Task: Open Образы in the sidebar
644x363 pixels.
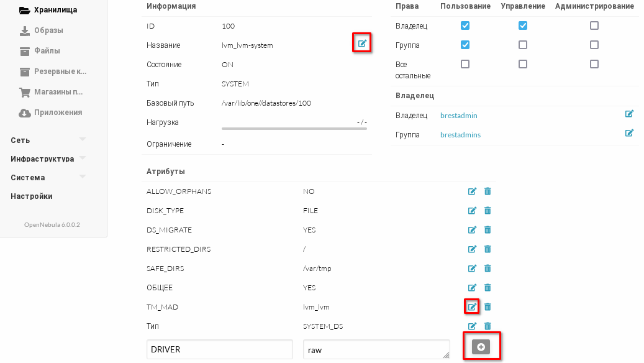Action: pyautogui.click(x=48, y=30)
